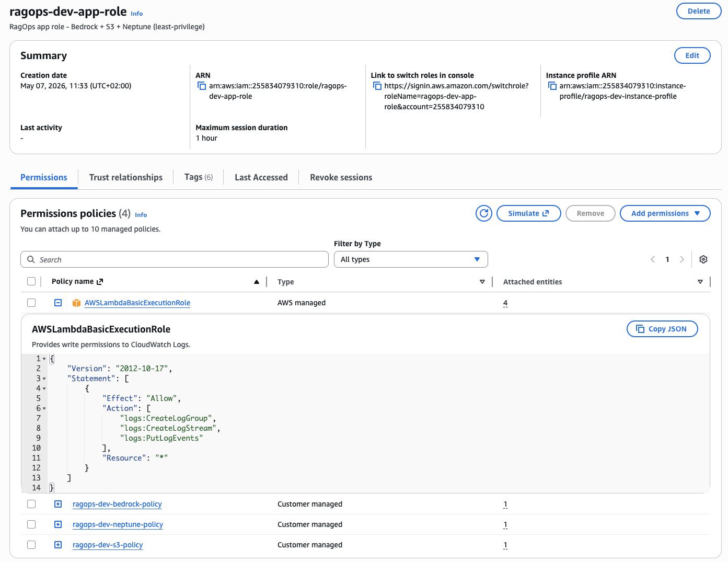Open table preferences gear icon
This screenshot has width=728, height=562.
point(703,259)
